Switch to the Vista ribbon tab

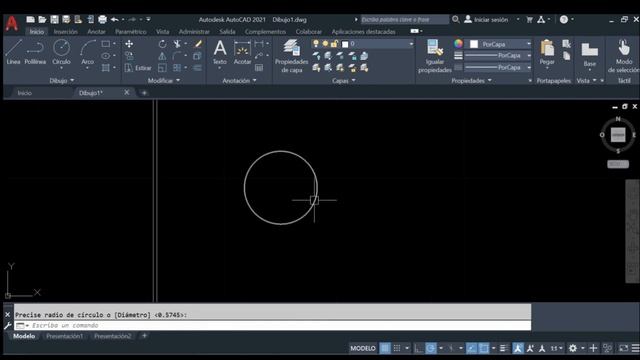[x=162, y=31]
